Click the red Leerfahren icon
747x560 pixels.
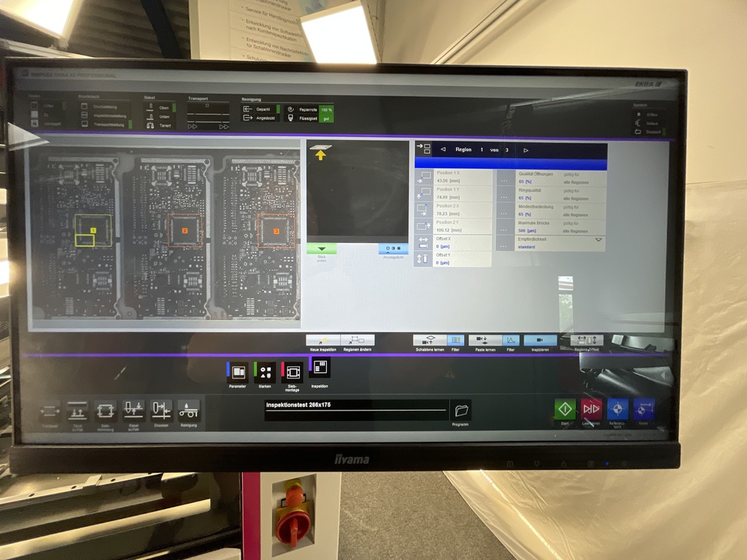(x=591, y=409)
